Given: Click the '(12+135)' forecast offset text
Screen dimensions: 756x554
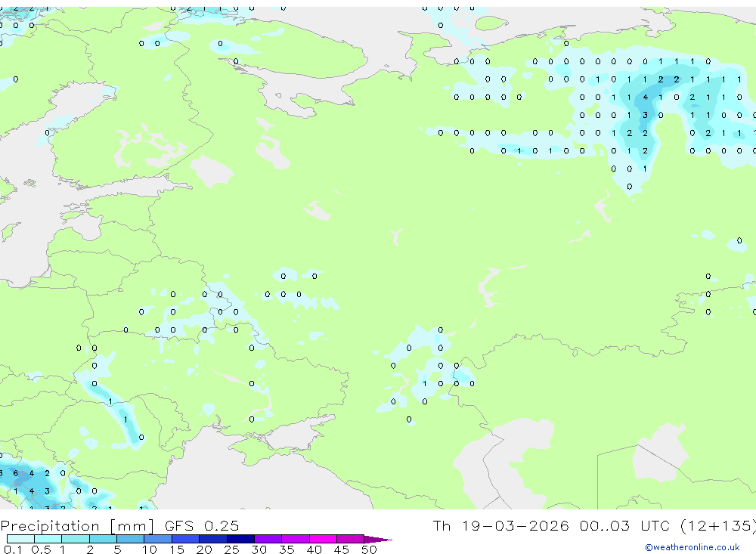Looking at the screenshot, I should pos(718,526).
